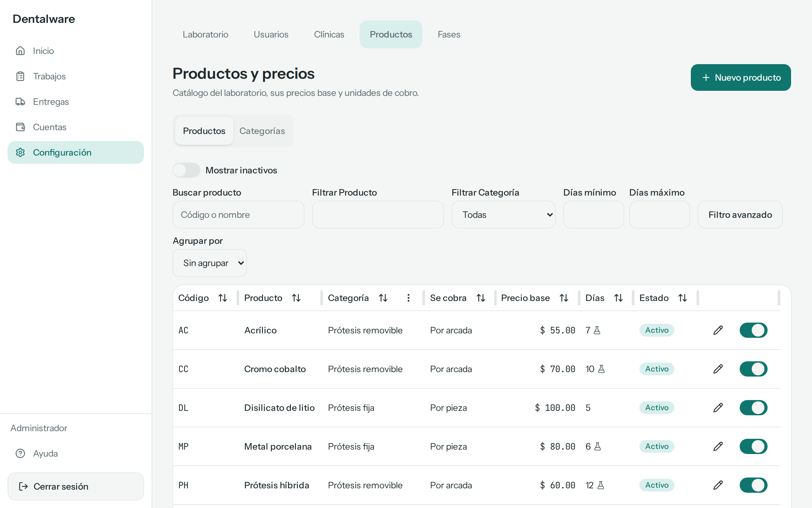Screen dimensions: 812x508
Task: Click the Buscar producto search field
Action: coord(238,215)
